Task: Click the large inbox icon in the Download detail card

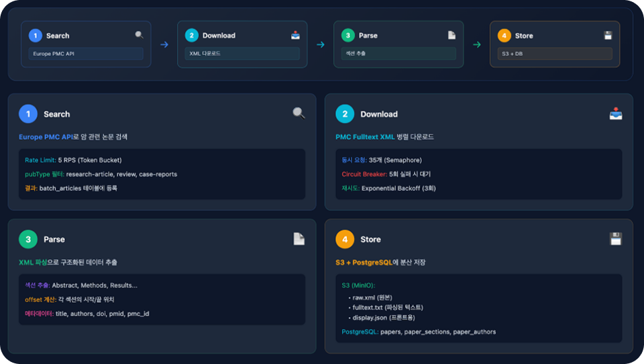Action: pos(615,113)
